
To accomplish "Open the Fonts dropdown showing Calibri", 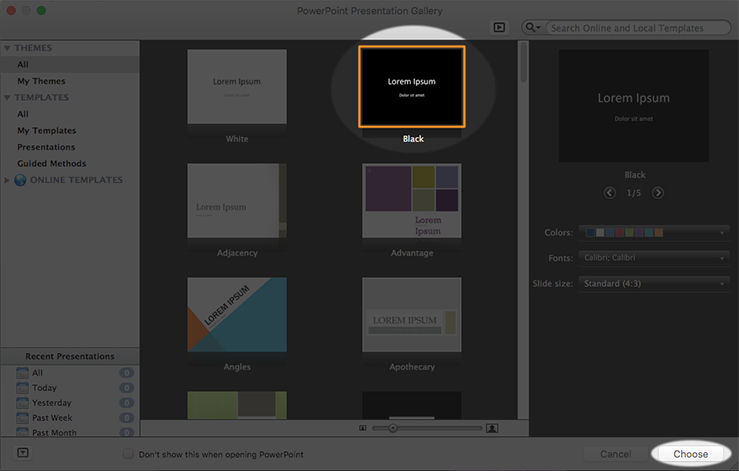I will (654, 258).
